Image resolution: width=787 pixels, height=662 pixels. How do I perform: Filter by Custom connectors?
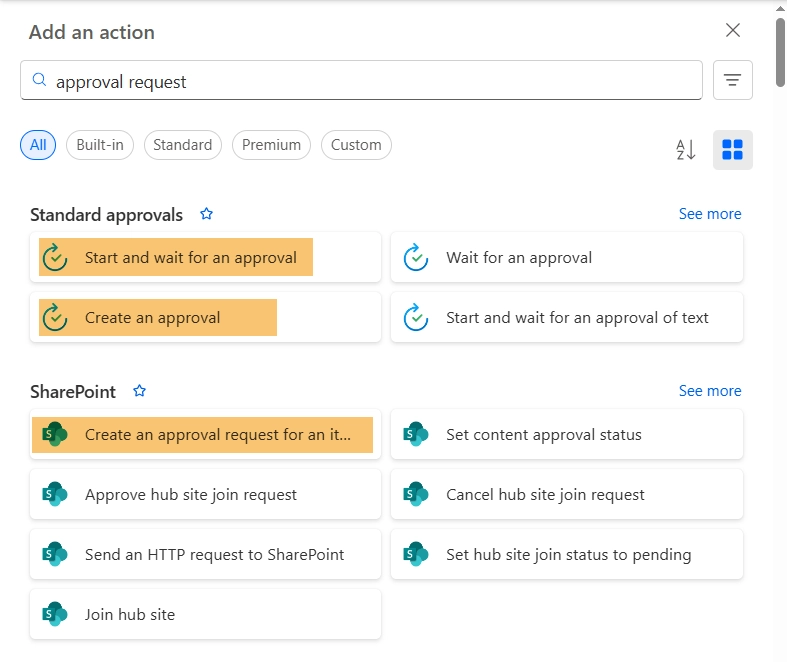click(356, 145)
